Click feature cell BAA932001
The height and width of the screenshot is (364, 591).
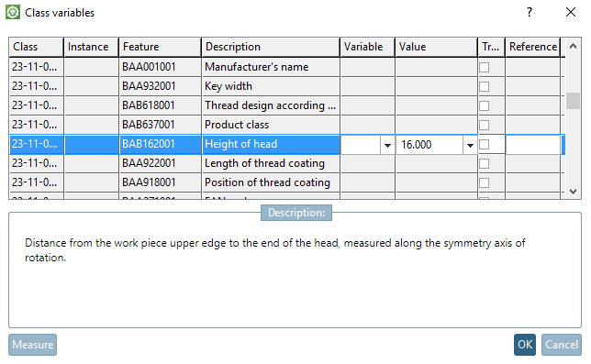pos(161,86)
